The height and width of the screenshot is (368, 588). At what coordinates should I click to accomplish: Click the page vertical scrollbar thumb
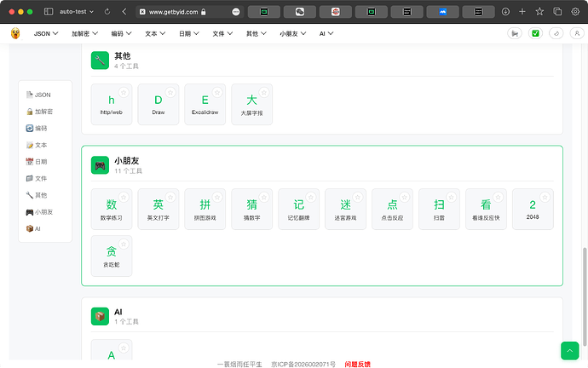click(585, 296)
